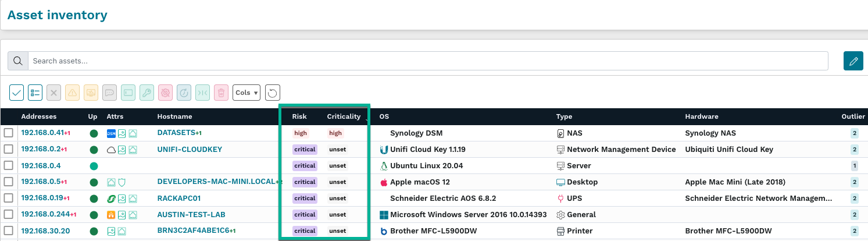
Task: Click the Hostname column header
Action: (x=174, y=116)
